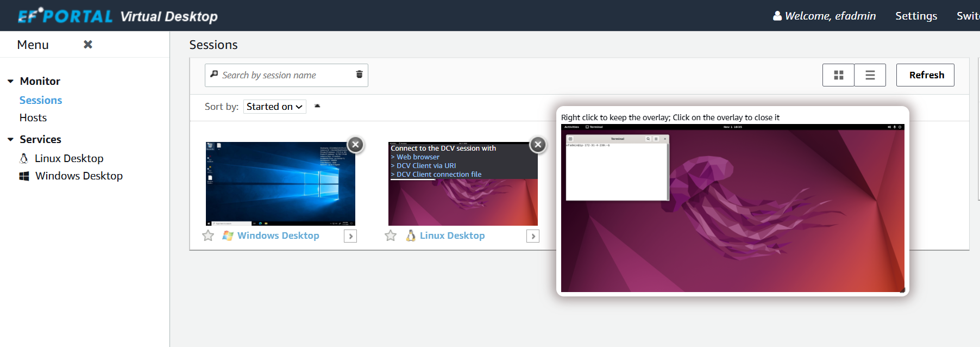The height and width of the screenshot is (347, 980).
Task: Expand Windows Desktop session details arrow
Action: tap(350, 236)
